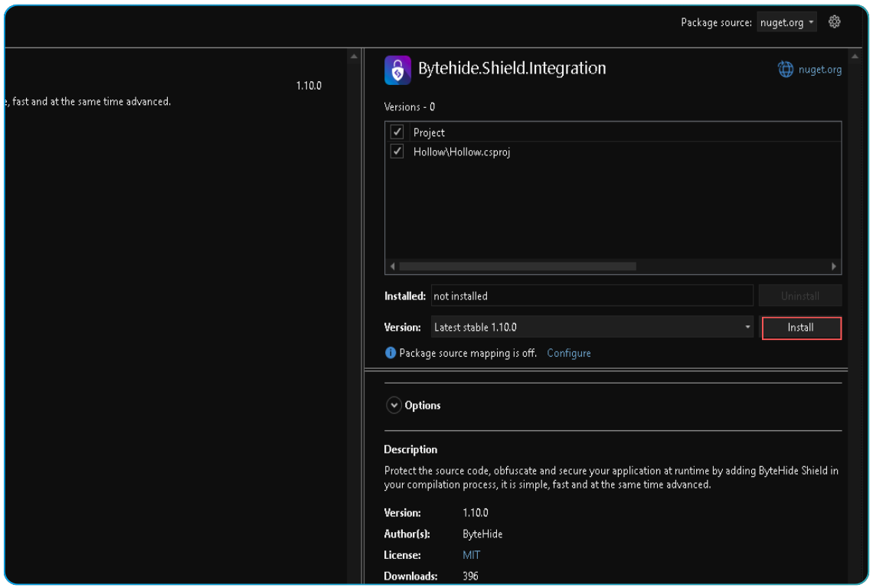Open the Version selection dropdown

click(x=590, y=327)
